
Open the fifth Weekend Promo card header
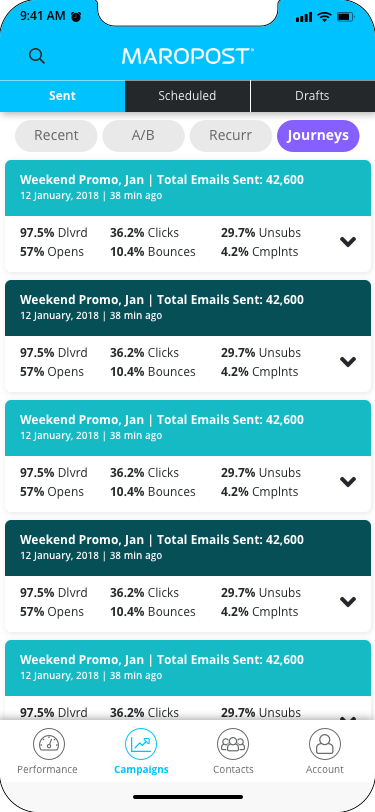point(188,668)
